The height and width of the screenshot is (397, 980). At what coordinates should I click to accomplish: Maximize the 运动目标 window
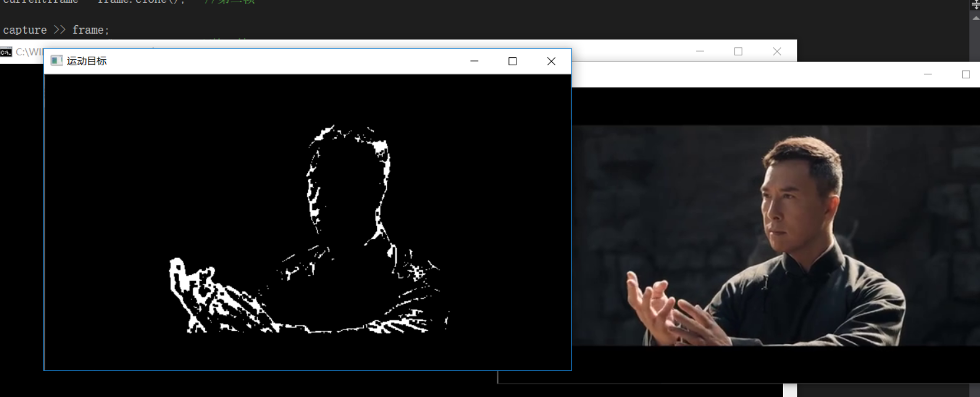click(x=513, y=61)
